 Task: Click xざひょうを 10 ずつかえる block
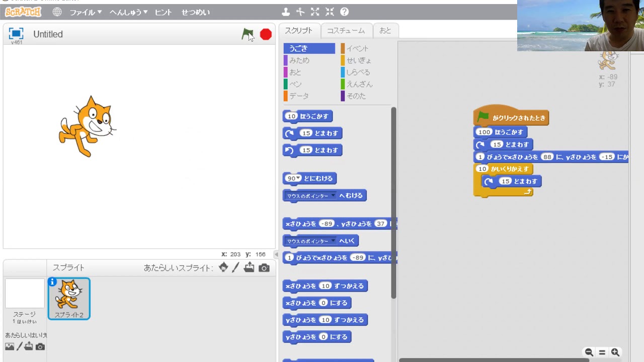click(x=325, y=286)
